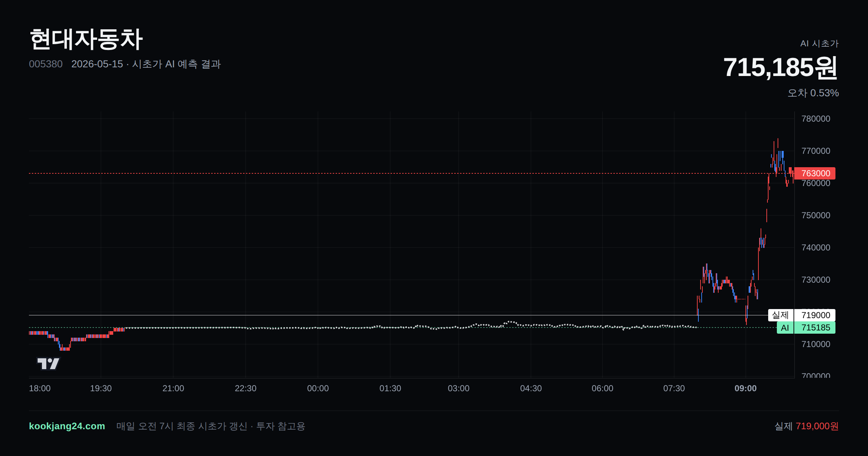Screen dimensions: 868x456
Task: Click the 740000 price axis label
Action: (x=816, y=248)
